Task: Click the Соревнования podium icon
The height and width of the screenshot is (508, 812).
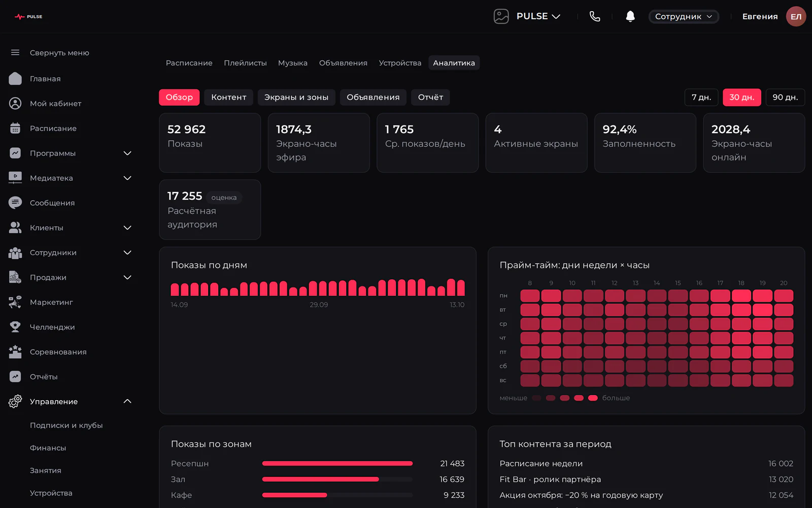Action: (x=15, y=352)
